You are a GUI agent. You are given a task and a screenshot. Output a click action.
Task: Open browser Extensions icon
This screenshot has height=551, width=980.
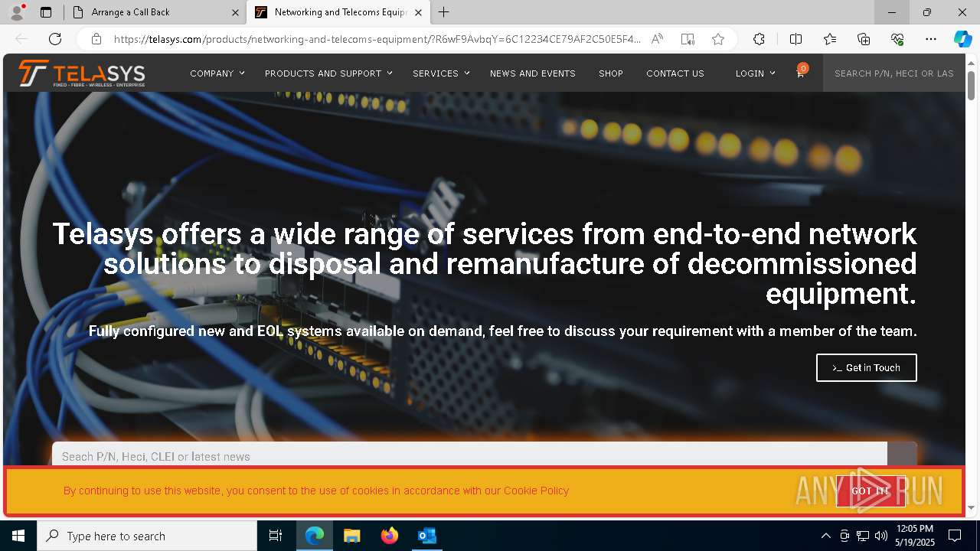click(759, 39)
